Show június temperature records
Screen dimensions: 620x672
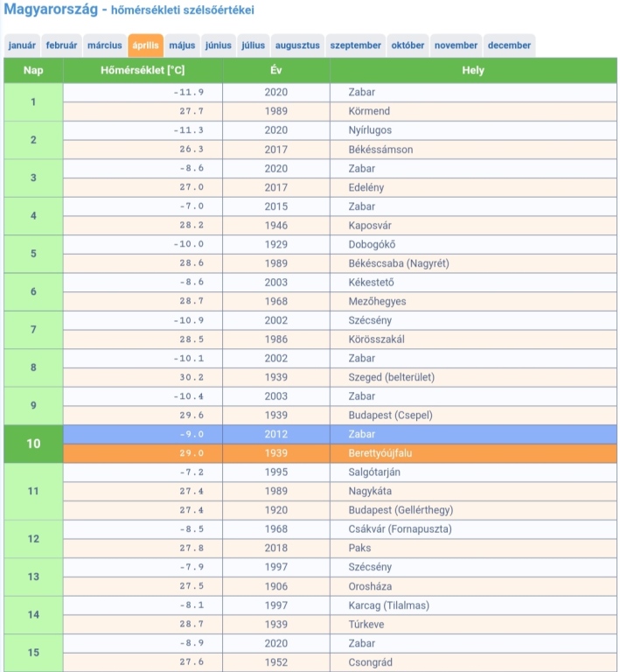click(x=219, y=45)
